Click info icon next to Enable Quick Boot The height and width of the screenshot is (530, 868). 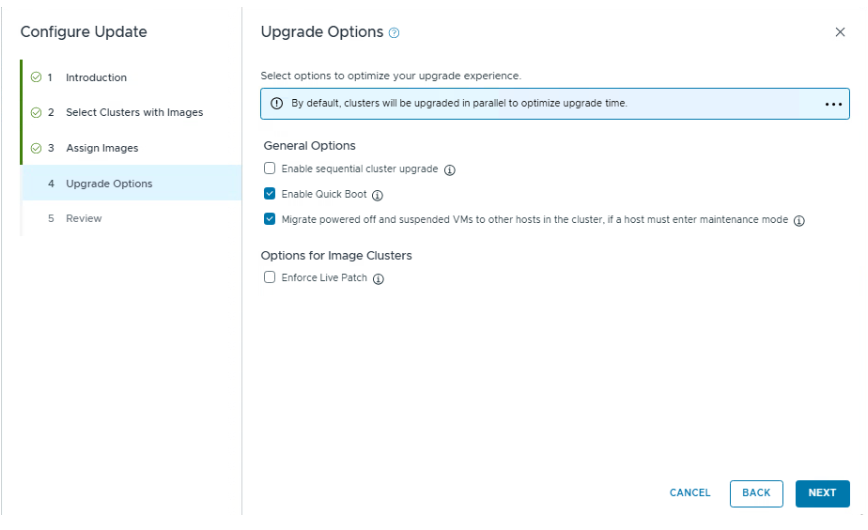click(x=377, y=196)
